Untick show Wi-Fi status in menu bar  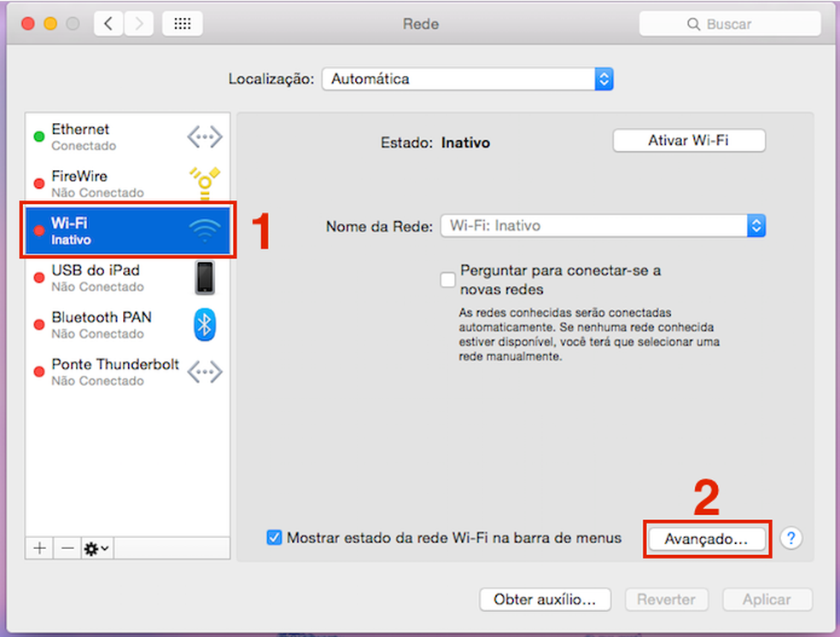[274, 537]
